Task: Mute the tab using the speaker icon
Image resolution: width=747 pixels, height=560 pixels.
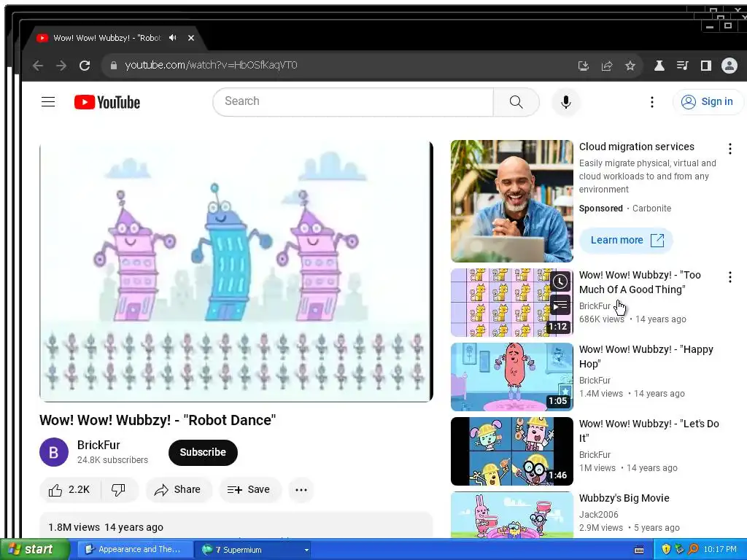Action: point(173,38)
